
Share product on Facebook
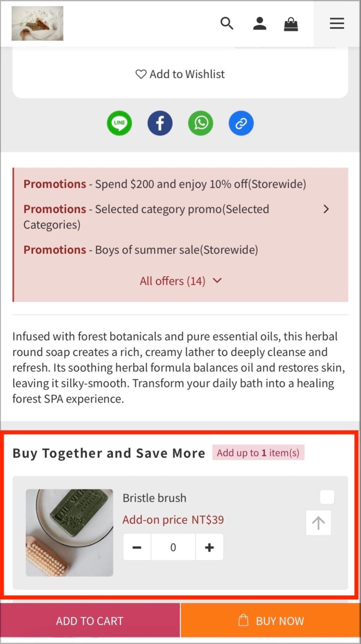pyautogui.click(x=160, y=123)
